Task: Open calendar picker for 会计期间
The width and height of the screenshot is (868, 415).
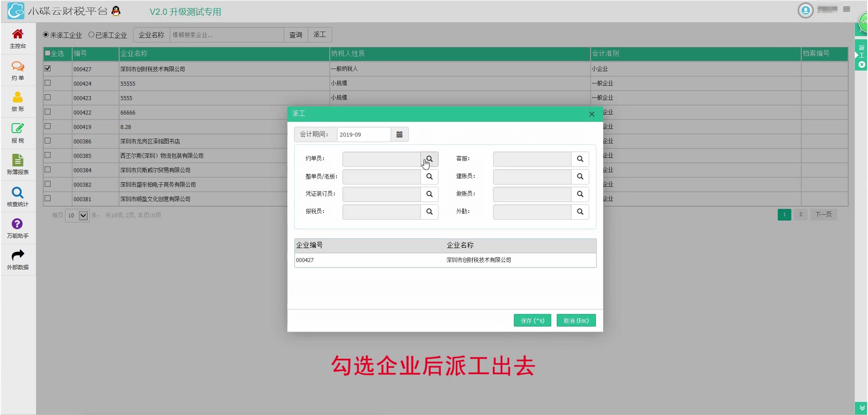Action: point(399,134)
